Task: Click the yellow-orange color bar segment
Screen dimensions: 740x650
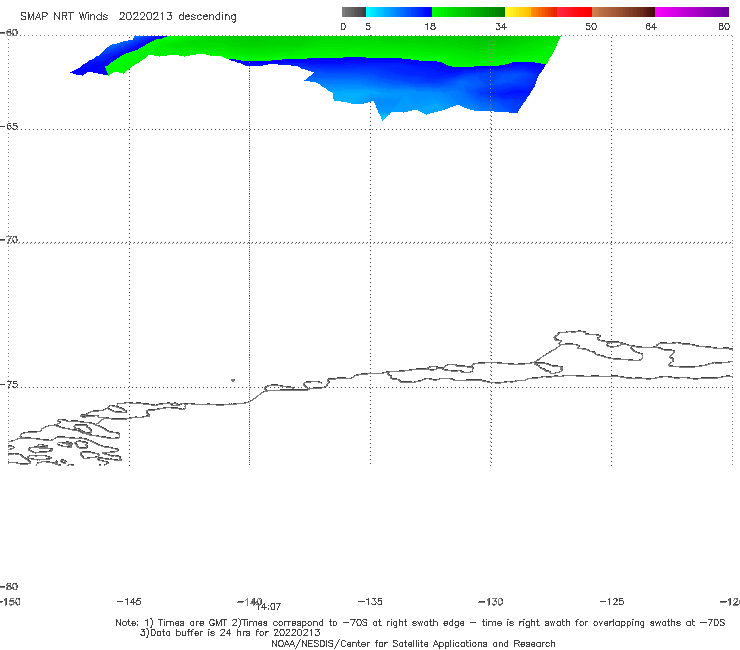Action: click(x=530, y=12)
